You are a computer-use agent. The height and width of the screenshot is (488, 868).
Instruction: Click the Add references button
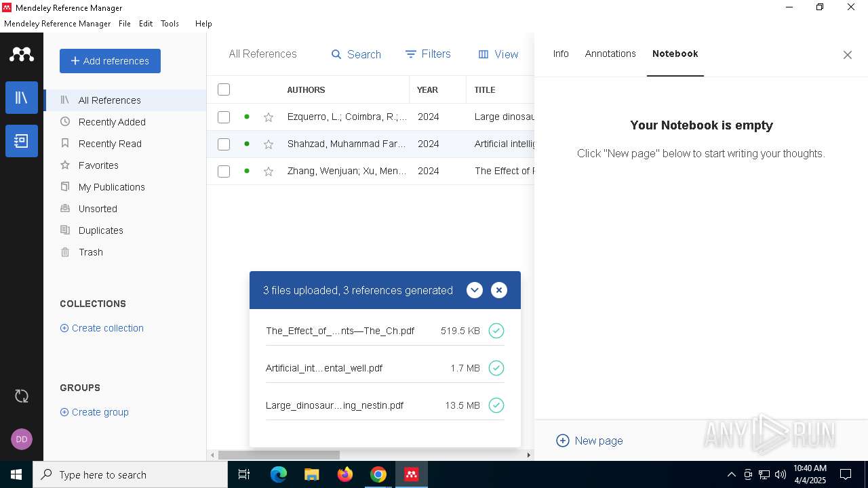pyautogui.click(x=110, y=61)
